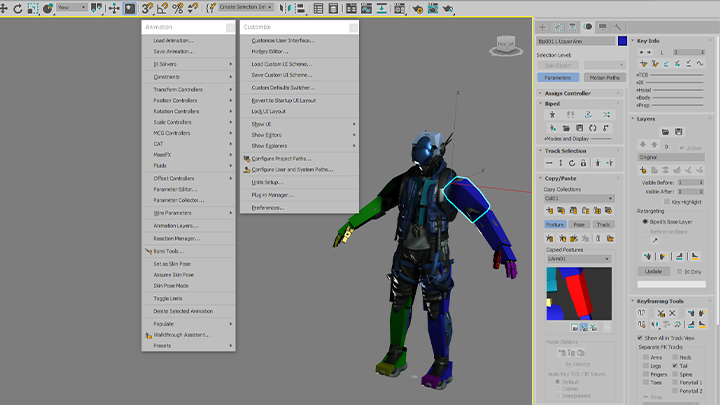Uncheck Show All in Track View
The height and width of the screenshot is (405, 720).
point(640,338)
